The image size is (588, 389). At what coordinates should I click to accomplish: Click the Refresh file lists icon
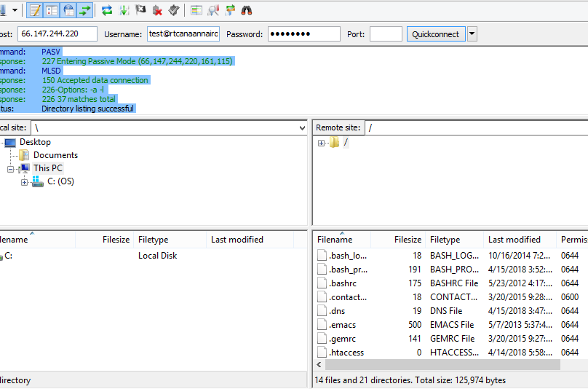[107, 10]
